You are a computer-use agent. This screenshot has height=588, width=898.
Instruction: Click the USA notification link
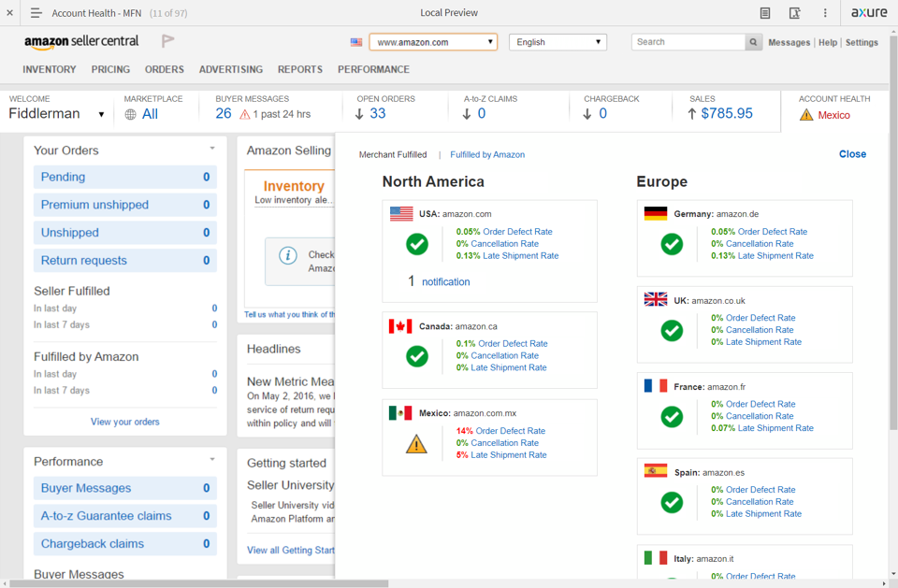(445, 281)
